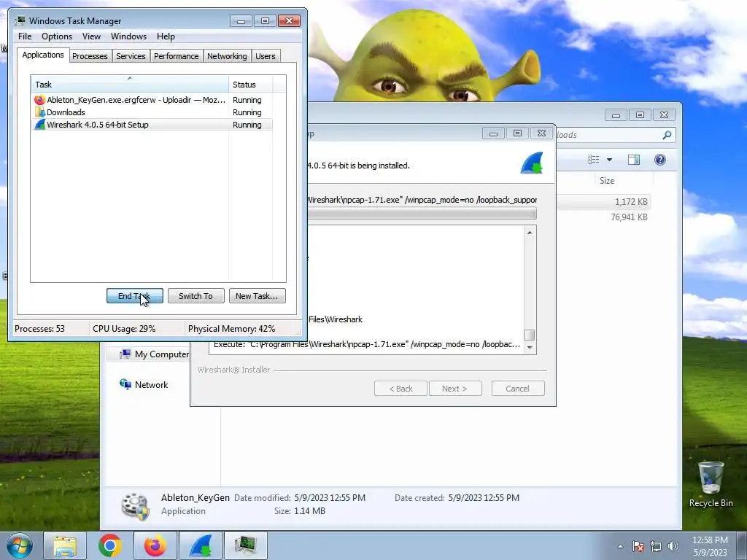Click the Task Manager title bar icon

point(20,21)
